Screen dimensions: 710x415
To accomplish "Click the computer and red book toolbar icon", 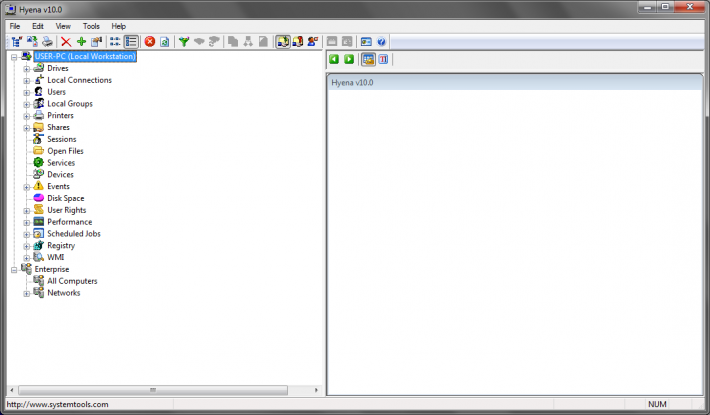I will (x=298, y=42).
